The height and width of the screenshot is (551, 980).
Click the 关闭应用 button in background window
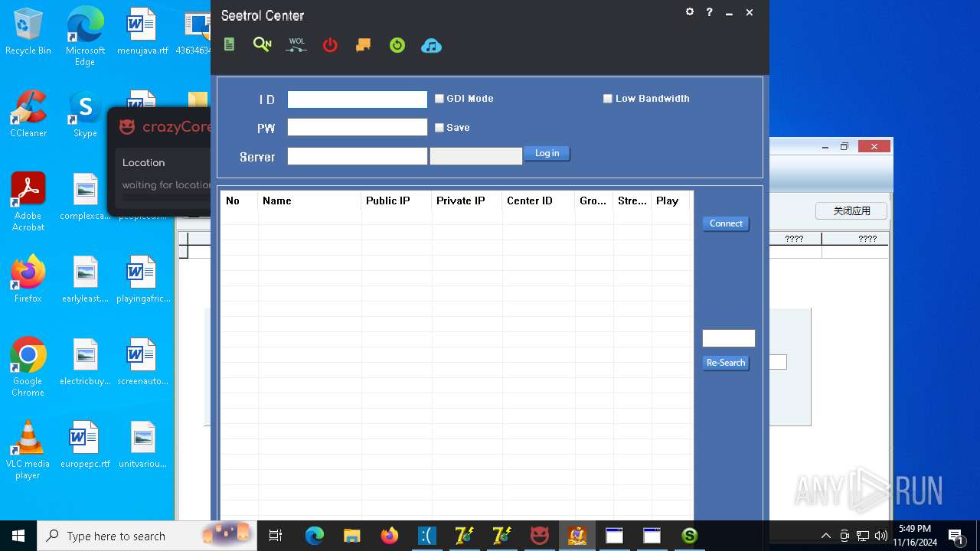851,211
